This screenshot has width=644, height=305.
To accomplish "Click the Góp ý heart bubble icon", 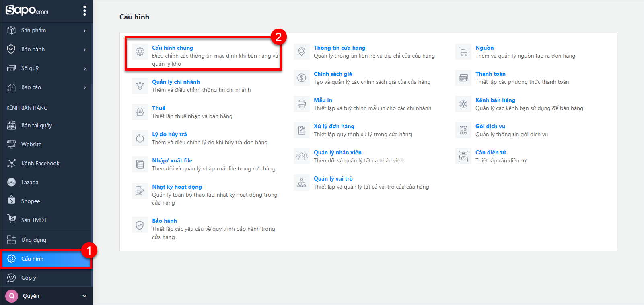I will [12, 278].
